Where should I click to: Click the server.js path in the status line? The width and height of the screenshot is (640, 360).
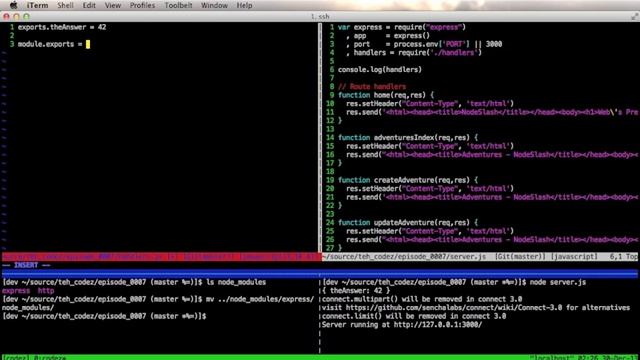[404, 257]
